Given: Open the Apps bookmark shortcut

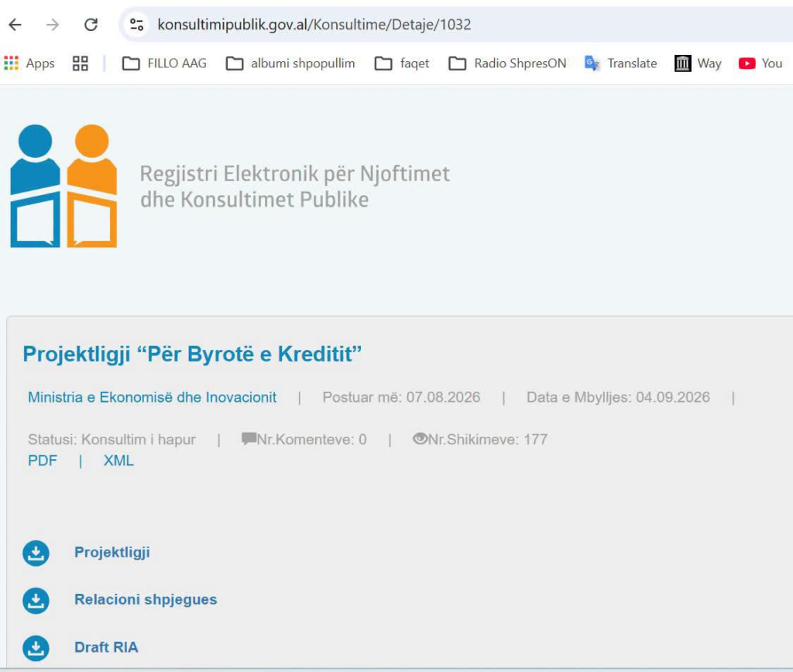Looking at the screenshot, I should click(29, 63).
